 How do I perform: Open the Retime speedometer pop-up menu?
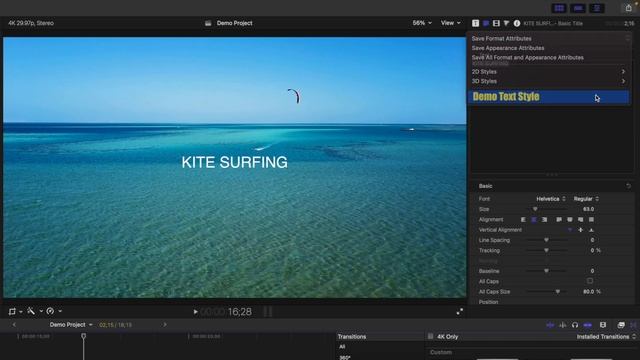53,311
